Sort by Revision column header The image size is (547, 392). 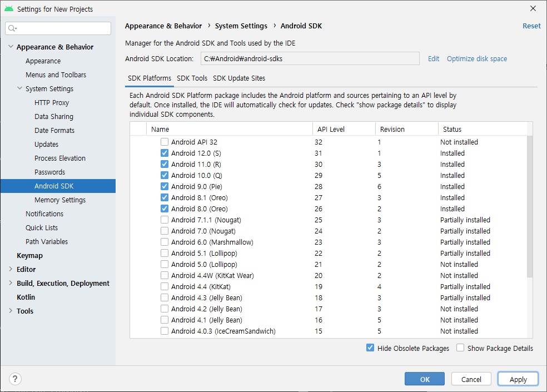pyautogui.click(x=407, y=129)
